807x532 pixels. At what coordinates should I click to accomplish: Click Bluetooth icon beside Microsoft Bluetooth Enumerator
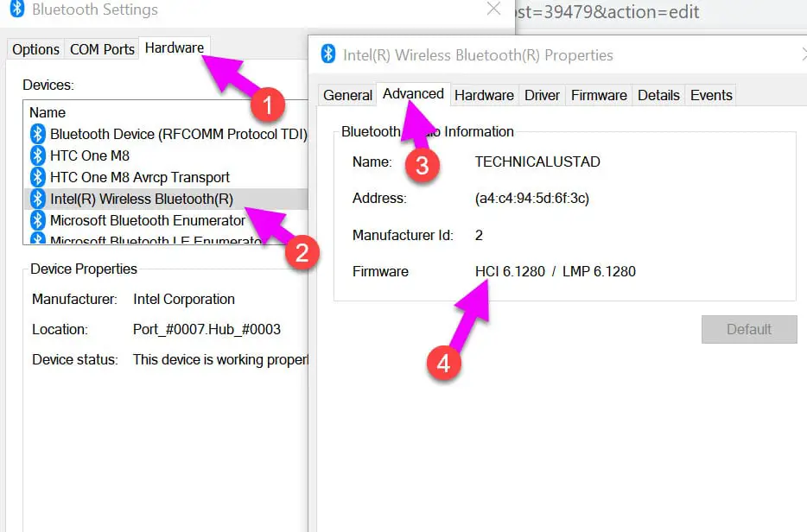[x=37, y=220]
